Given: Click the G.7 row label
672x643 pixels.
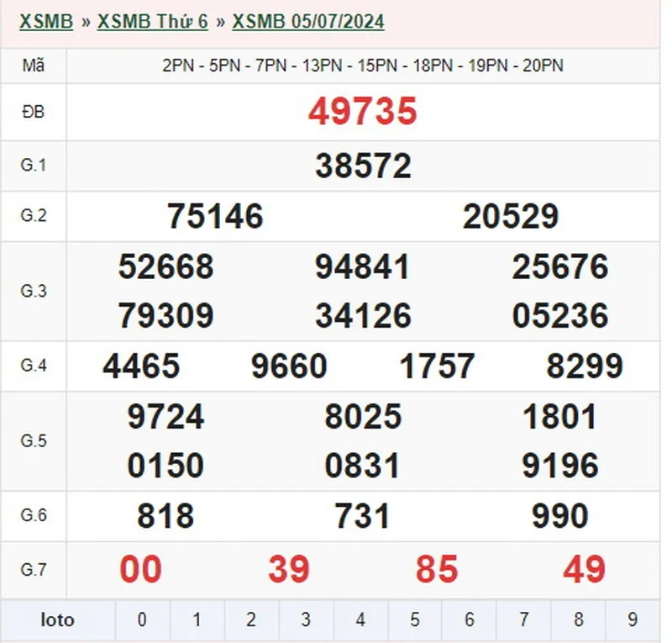Looking at the screenshot, I should [34, 570].
